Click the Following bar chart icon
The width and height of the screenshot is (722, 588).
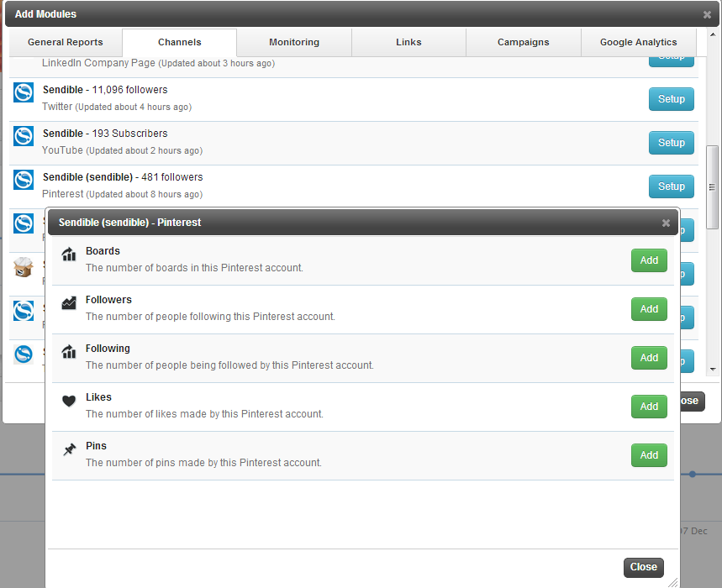(69, 351)
